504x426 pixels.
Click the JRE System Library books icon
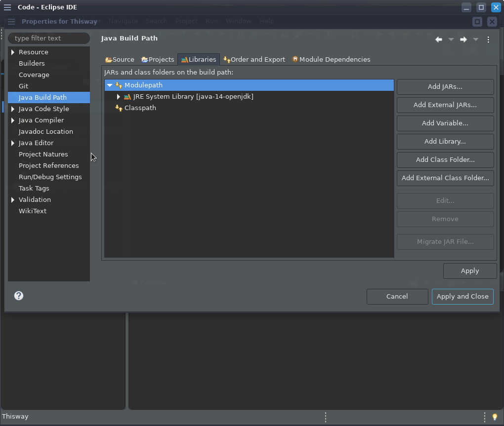click(x=127, y=97)
